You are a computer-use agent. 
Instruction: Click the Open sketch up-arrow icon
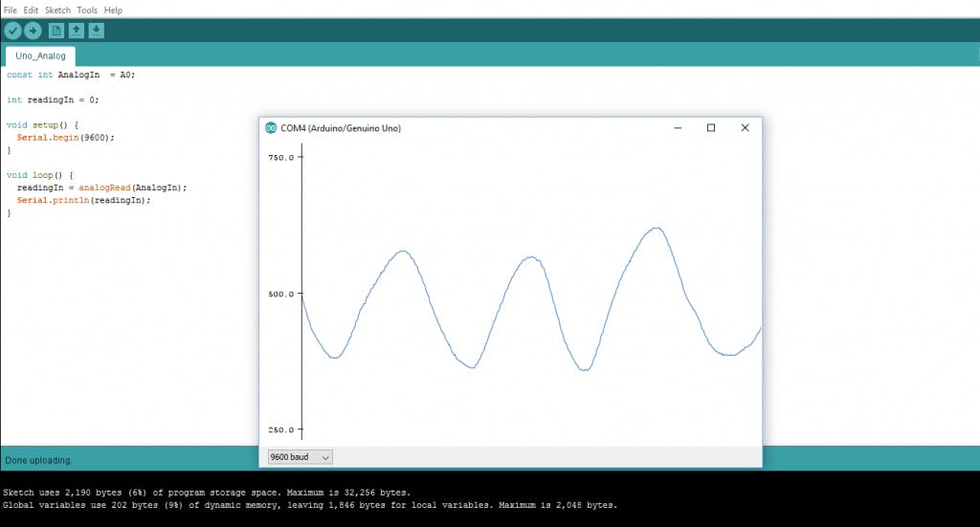(x=77, y=31)
